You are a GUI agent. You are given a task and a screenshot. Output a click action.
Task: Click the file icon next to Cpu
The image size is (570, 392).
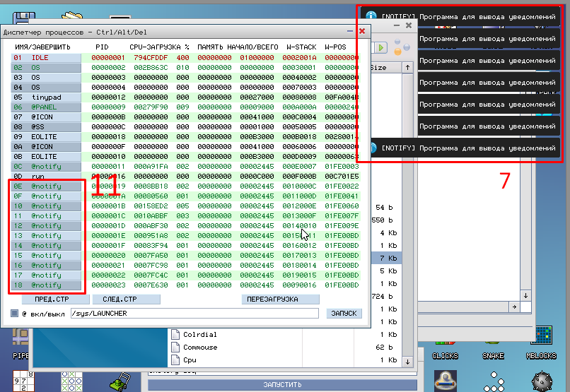click(x=175, y=360)
